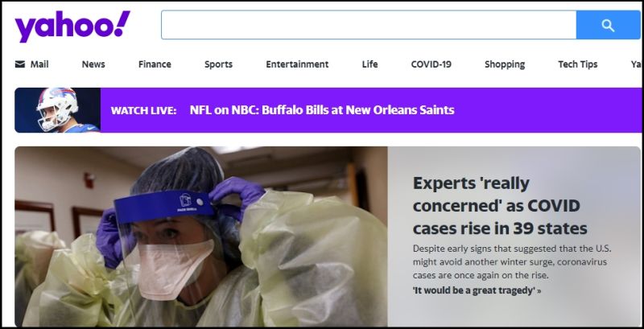This screenshot has width=644, height=329.
Task: Open the Tech Tips section
Action: pos(577,64)
